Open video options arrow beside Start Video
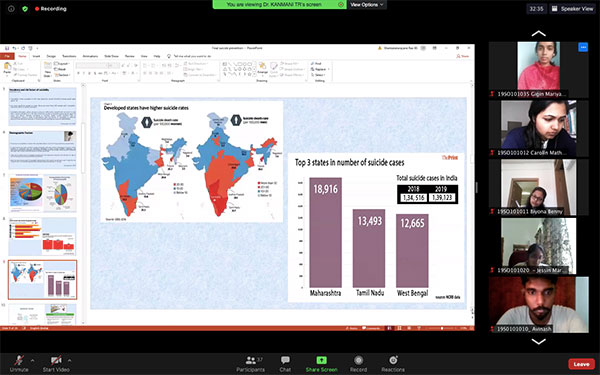 coord(70,360)
